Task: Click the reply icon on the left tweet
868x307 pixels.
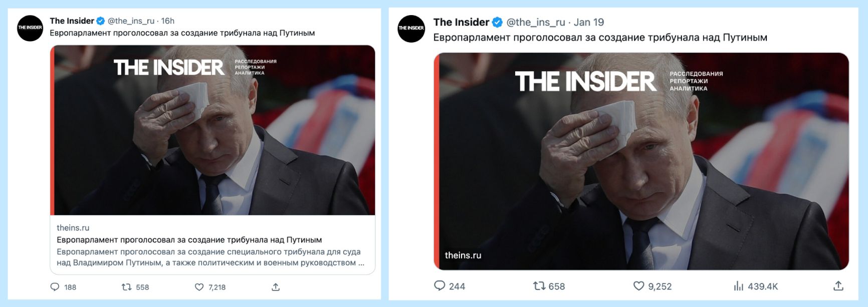Action: 56,287
